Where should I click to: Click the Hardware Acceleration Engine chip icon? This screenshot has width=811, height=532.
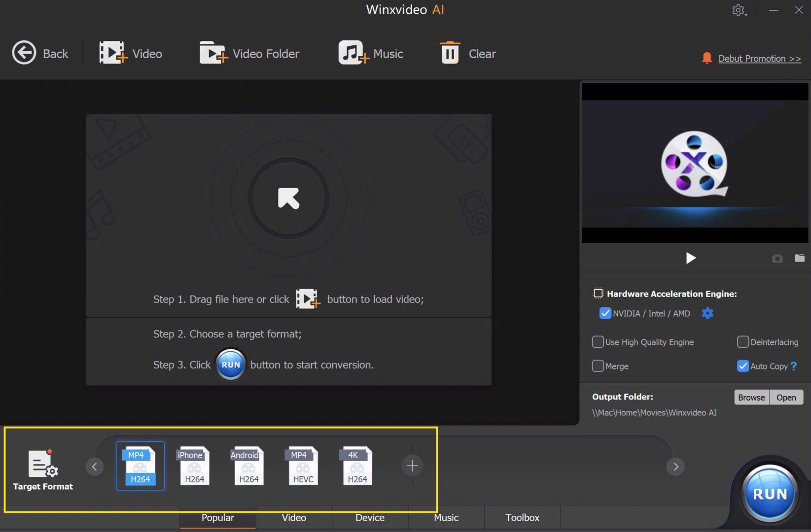tap(598, 294)
